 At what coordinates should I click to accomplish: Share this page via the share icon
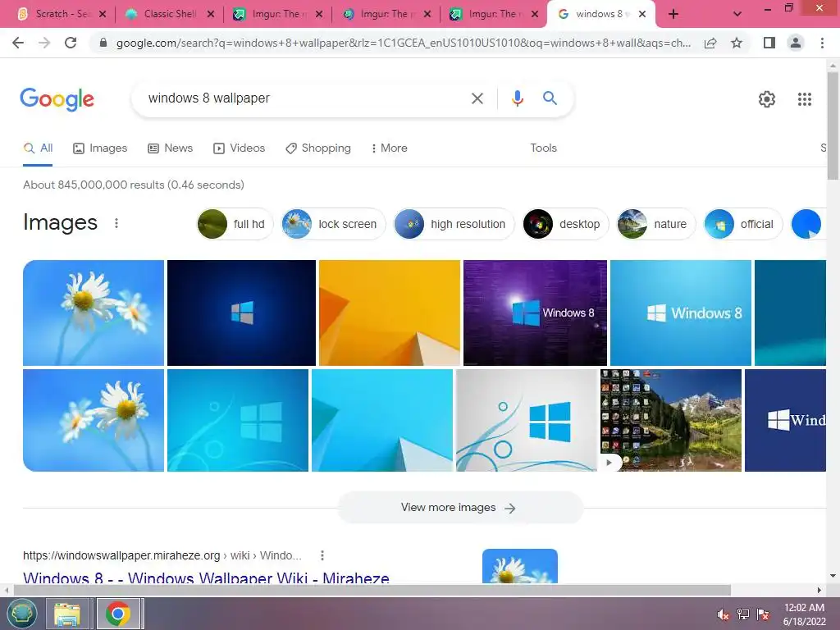pos(710,43)
